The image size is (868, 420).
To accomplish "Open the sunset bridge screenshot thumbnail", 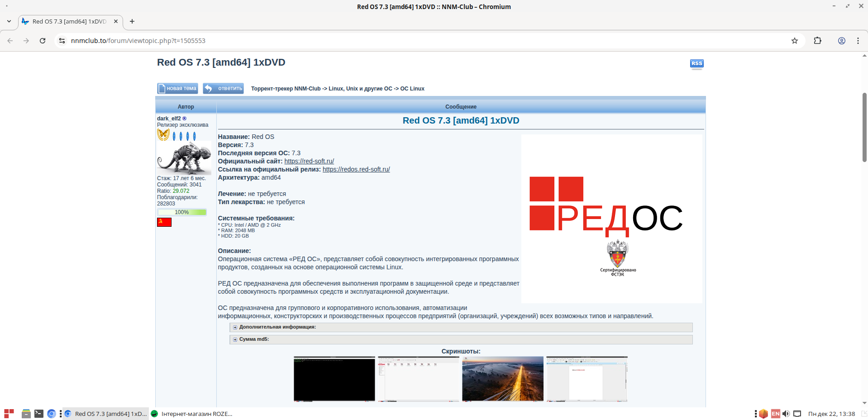I will click(502, 378).
